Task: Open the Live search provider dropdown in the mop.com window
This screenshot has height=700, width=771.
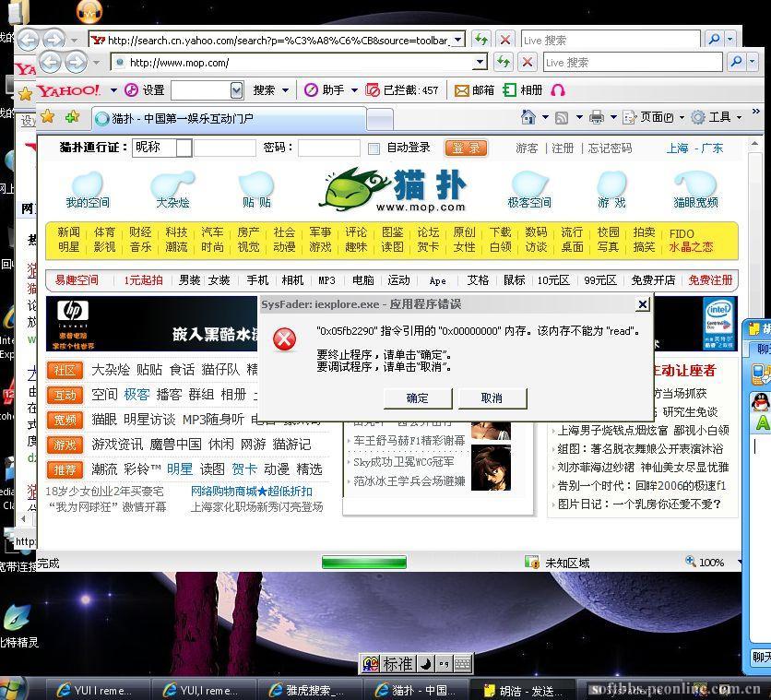Action: point(753,62)
